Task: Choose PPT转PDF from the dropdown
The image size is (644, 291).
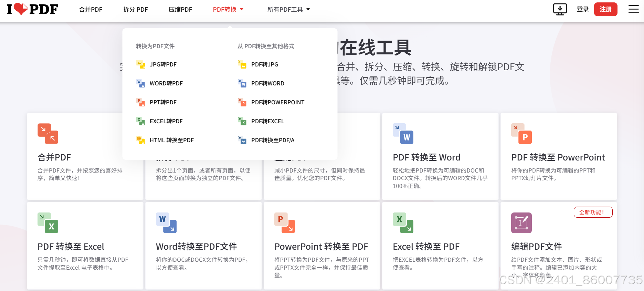Action: [163, 102]
